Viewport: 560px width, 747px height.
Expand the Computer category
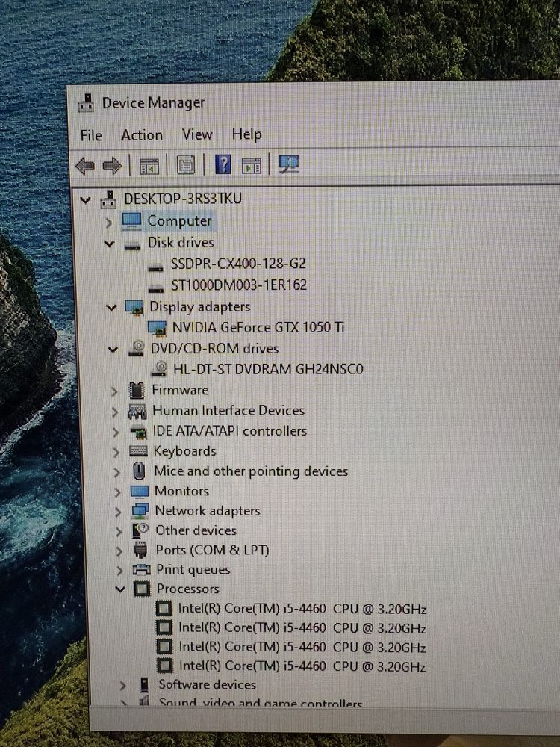click(x=108, y=223)
